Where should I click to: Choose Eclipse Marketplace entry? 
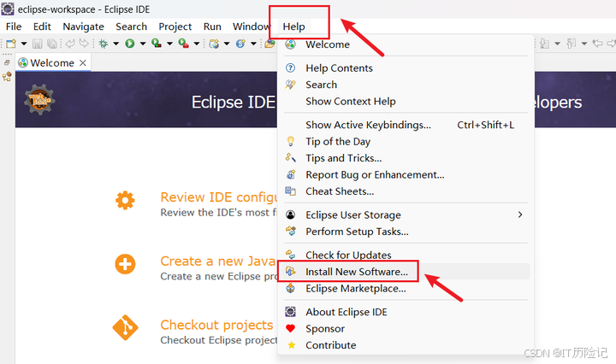point(406,288)
